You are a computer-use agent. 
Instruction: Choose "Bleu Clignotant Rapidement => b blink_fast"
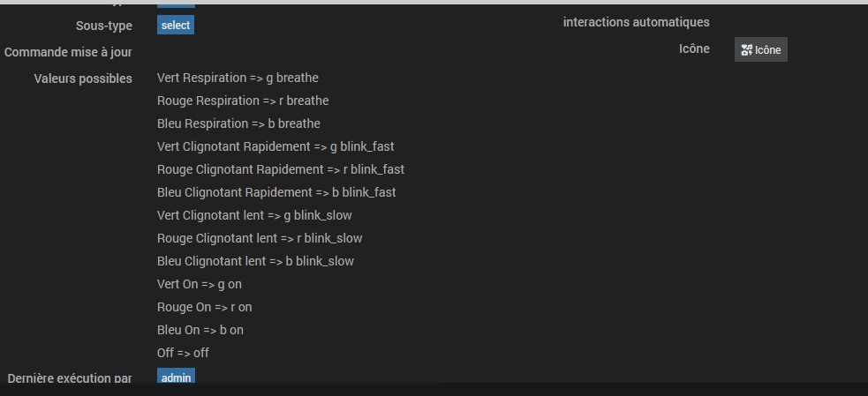click(x=276, y=192)
